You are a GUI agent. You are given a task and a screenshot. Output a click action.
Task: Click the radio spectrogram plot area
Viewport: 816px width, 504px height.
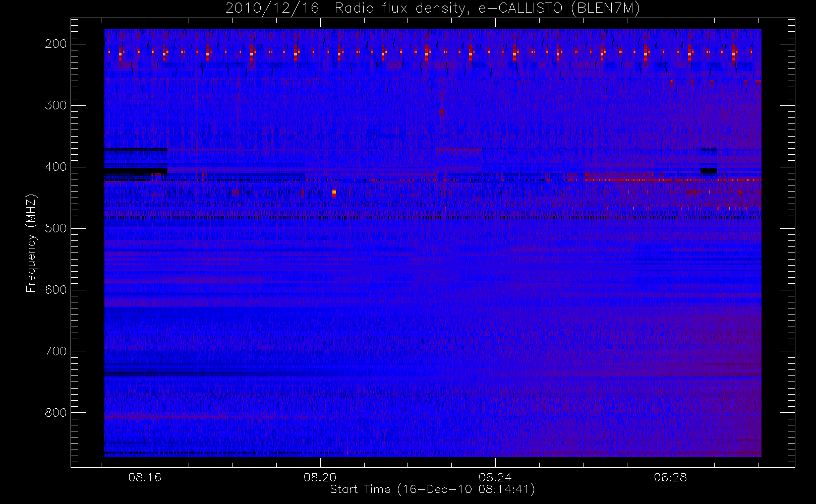[433, 243]
